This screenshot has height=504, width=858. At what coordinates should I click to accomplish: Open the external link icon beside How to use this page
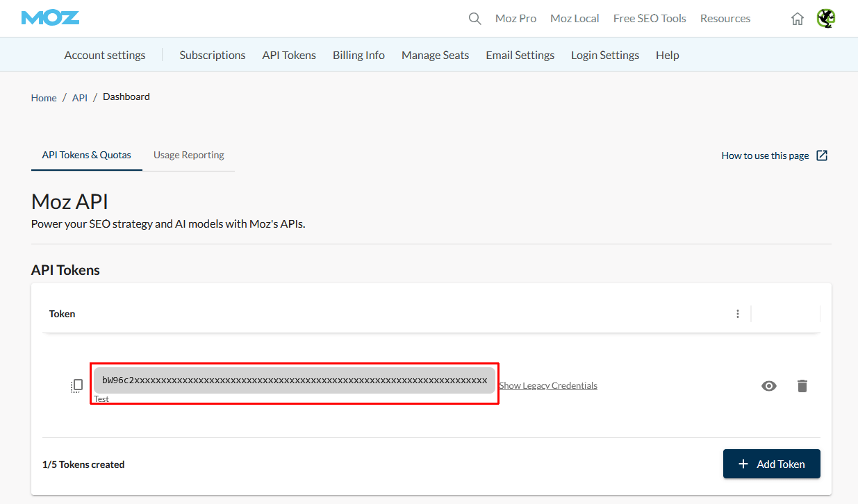(x=822, y=156)
